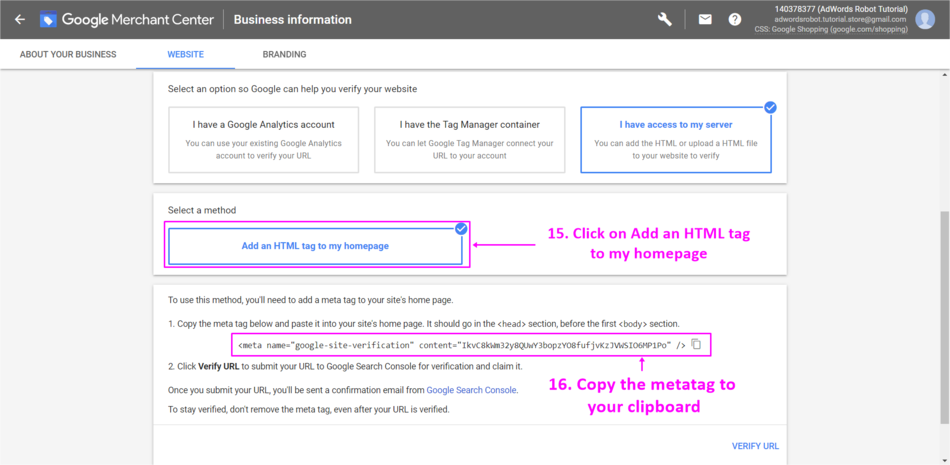Open the wrench tools menu
The image size is (950, 465).
coord(665,19)
